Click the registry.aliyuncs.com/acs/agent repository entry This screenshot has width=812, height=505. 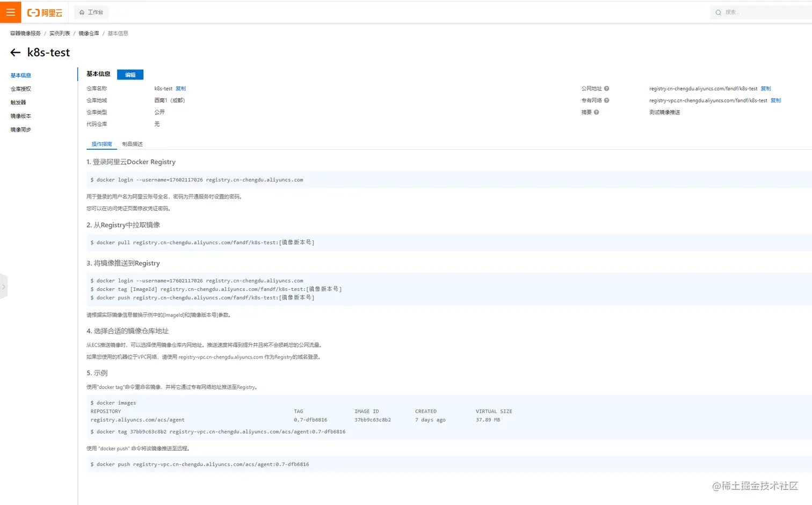tap(137, 420)
